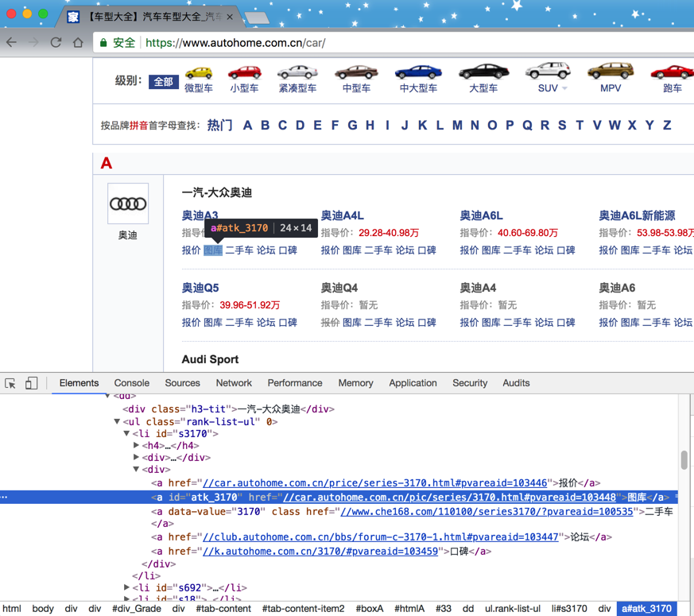Image resolution: width=694 pixels, height=616 pixels.
Task: Open 奥迪Q5 model link
Action: click(200, 288)
